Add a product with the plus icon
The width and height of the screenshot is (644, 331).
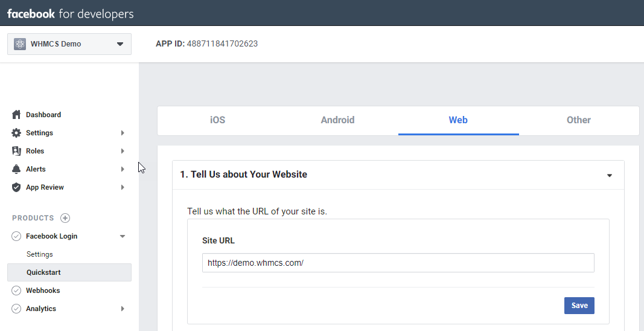[65, 218]
